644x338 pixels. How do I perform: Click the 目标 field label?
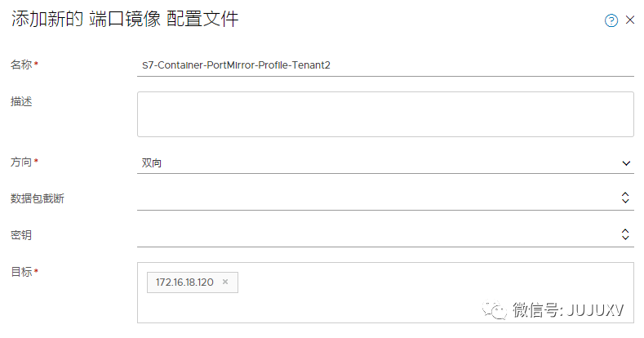(x=21, y=271)
